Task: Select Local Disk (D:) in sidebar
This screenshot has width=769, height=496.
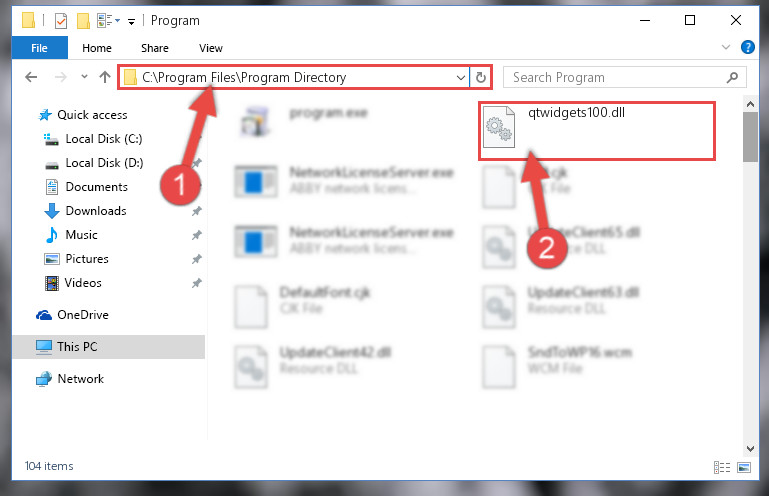Action: (x=104, y=163)
